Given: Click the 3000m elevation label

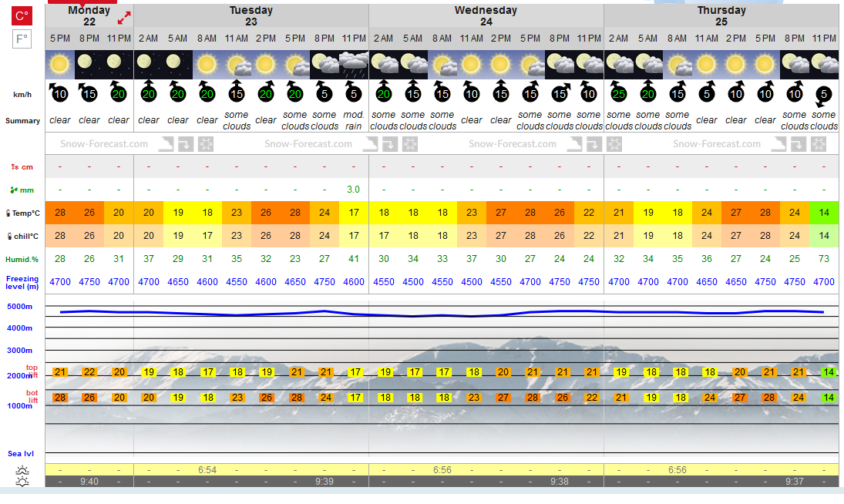Looking at the screenshot, I should point(20,350).
